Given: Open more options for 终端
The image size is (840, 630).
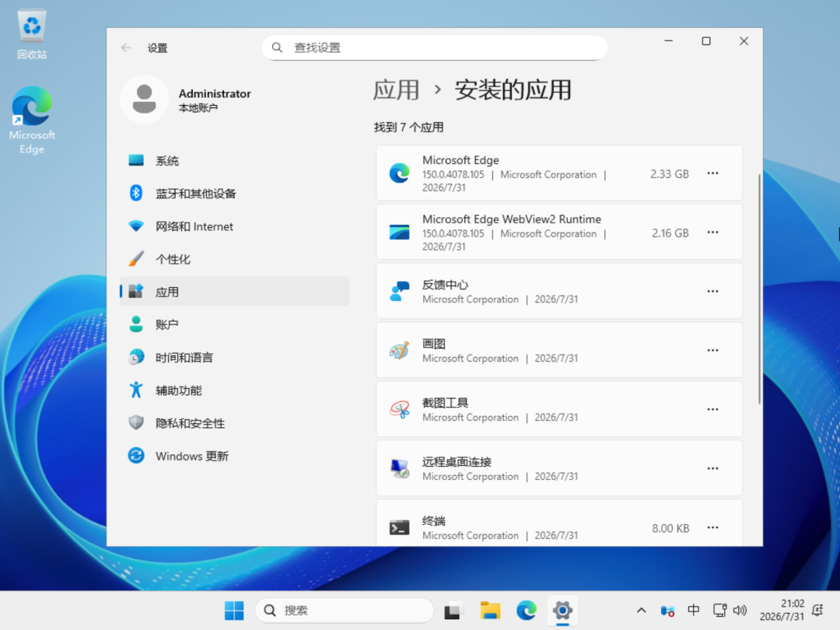Looking at the screenshot, I should (x=712, y=527).
